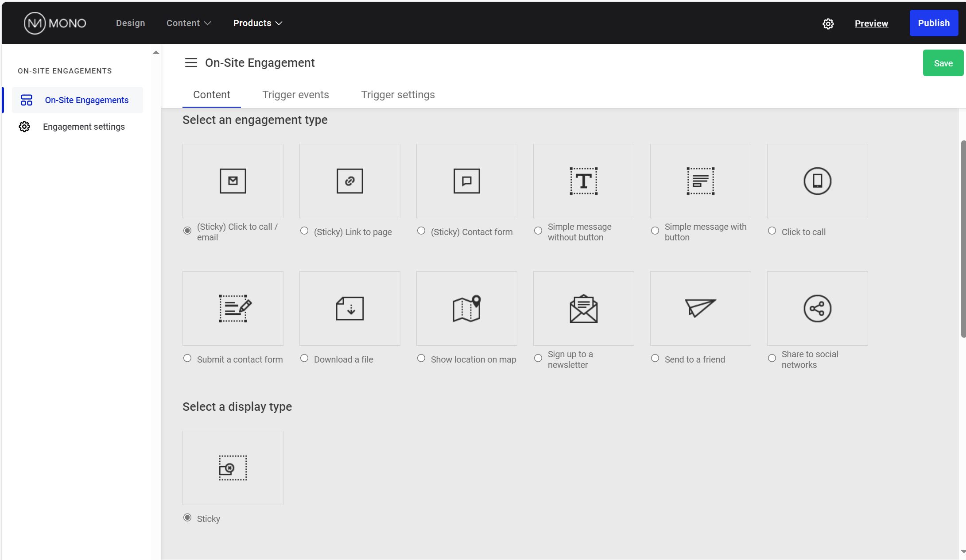Select the Click to call radio button
This screenshot has width=966, height=560.
(772, 231)
